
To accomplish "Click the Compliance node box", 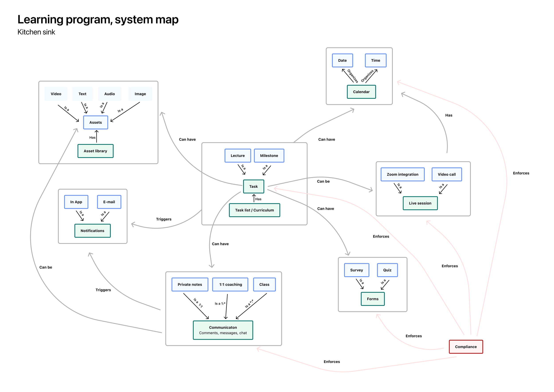I will (466, 347).
